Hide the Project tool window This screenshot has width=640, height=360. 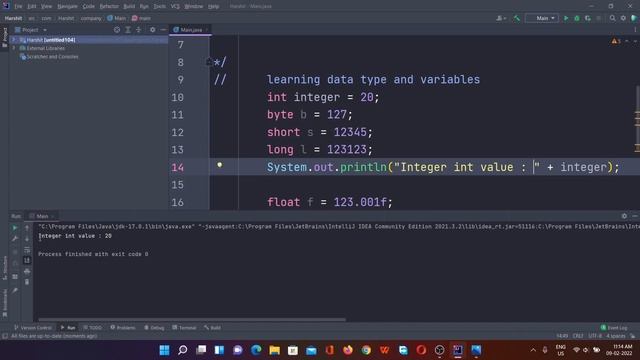(163, 30)
